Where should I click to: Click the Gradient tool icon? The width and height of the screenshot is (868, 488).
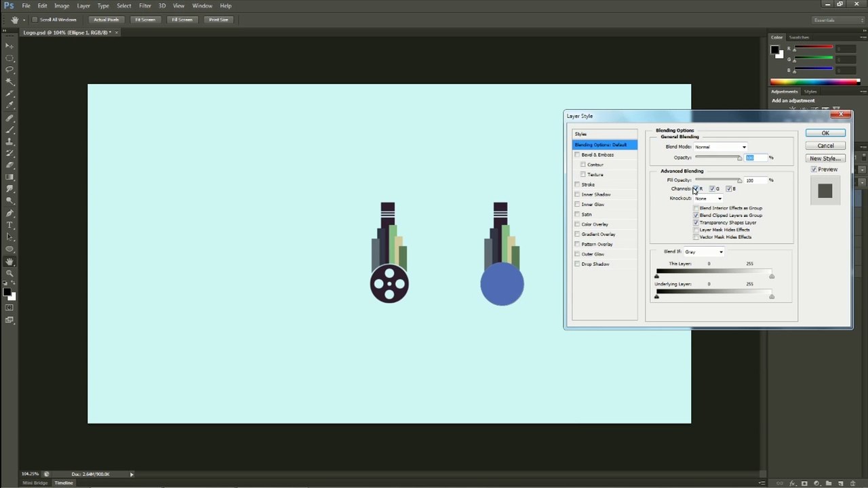point(9,177)
